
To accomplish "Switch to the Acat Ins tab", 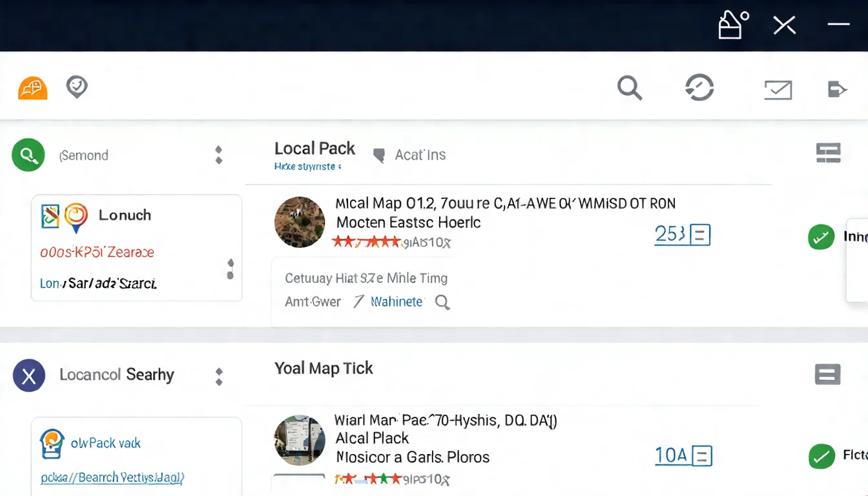I will tap(420, 155).
